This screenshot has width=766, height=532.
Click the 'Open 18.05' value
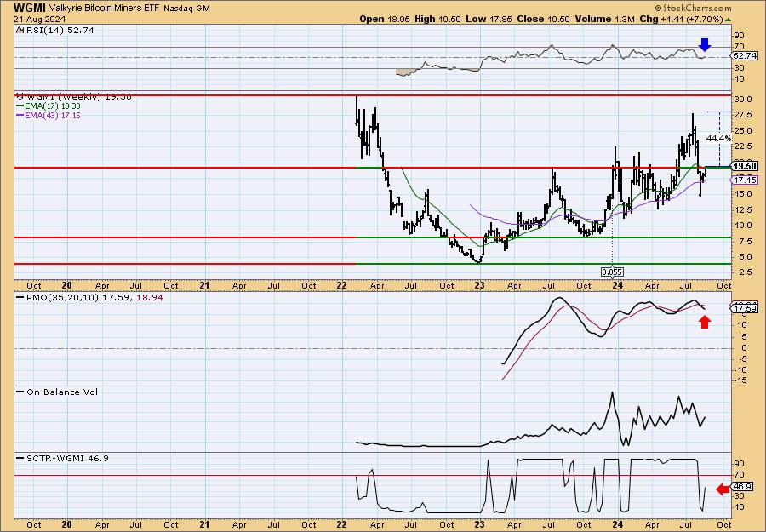point(385,19)
